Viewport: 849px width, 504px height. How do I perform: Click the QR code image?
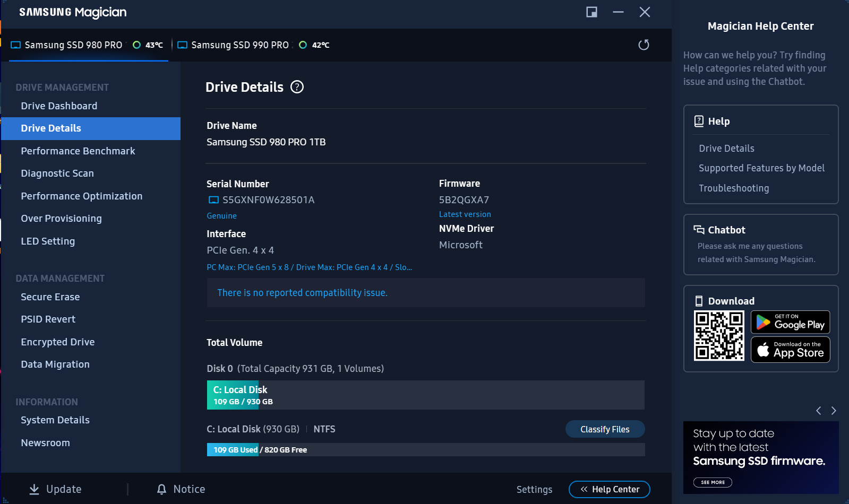[719, 336]
